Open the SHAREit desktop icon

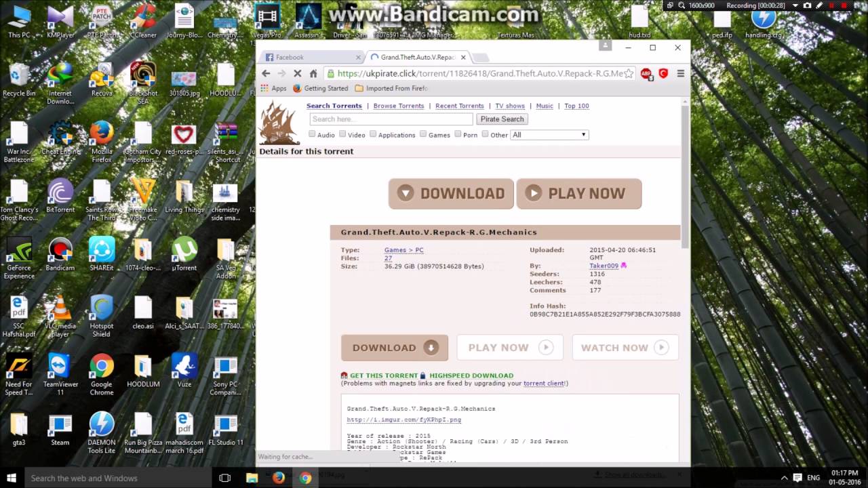tap(102, 254)
